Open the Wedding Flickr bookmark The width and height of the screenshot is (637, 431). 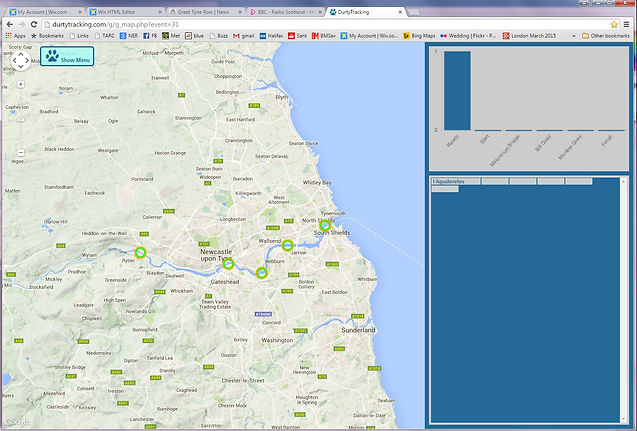click(468, 36)
